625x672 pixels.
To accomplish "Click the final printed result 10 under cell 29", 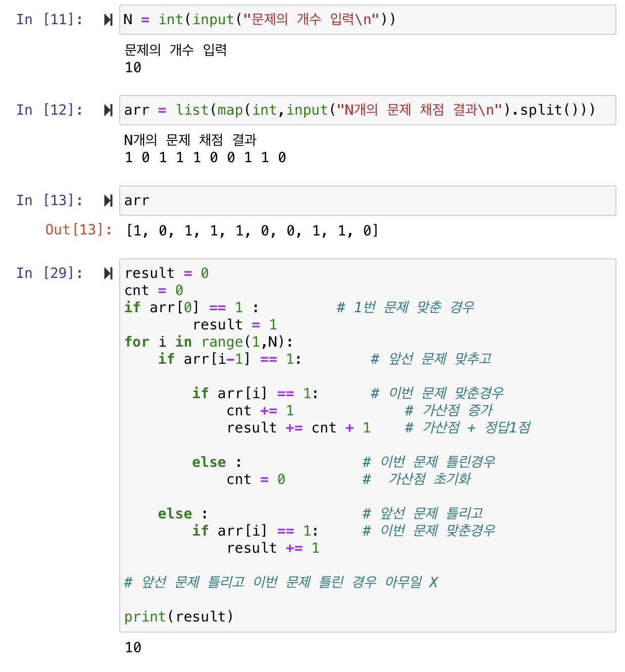I will tap(133, 648).
